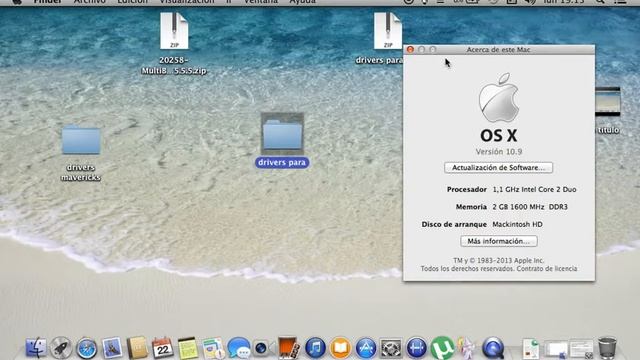640x360 pixels.
Task: Open Maps icon in dock
Action: pyautogui.click(x=213, y=348)
